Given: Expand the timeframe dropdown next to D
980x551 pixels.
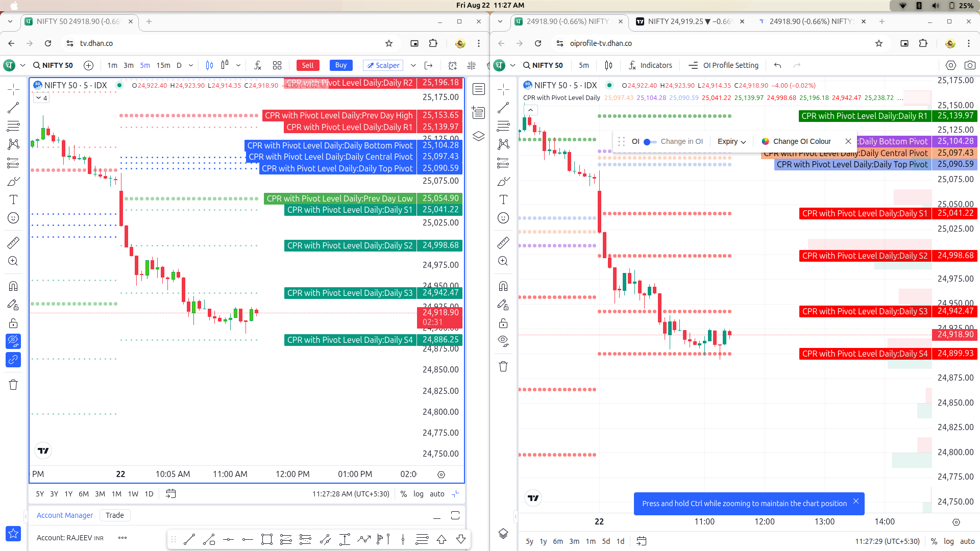Looking at the screenshot, I should click(x=191, y=65).
